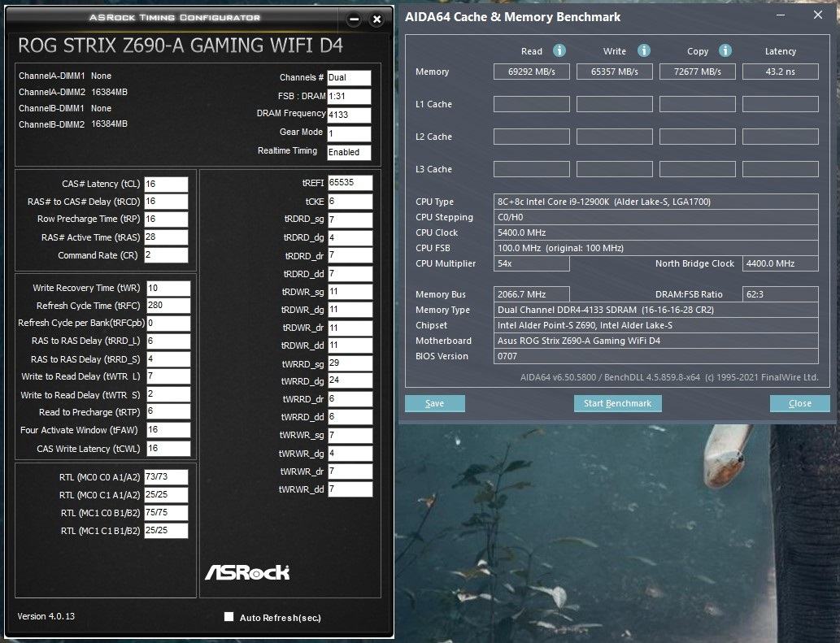Click the BIOS Version value 0707
840x643 pixels.
(655, 356)
